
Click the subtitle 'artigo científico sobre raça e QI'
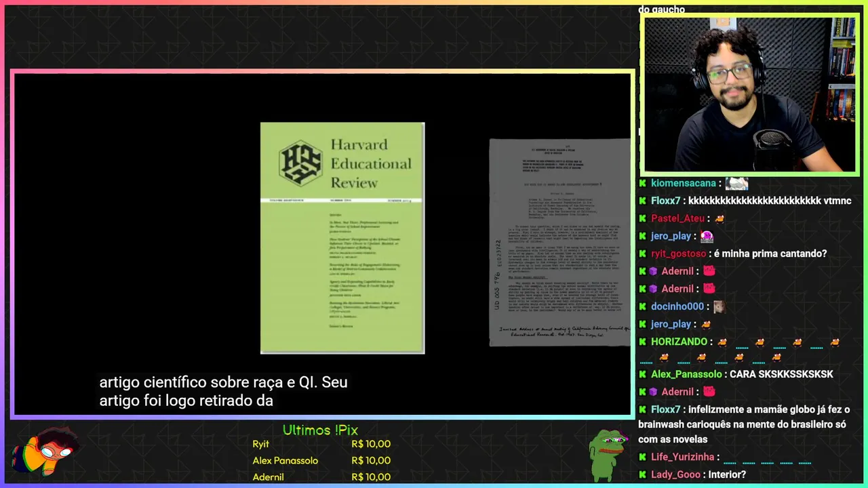coord(207,382)
